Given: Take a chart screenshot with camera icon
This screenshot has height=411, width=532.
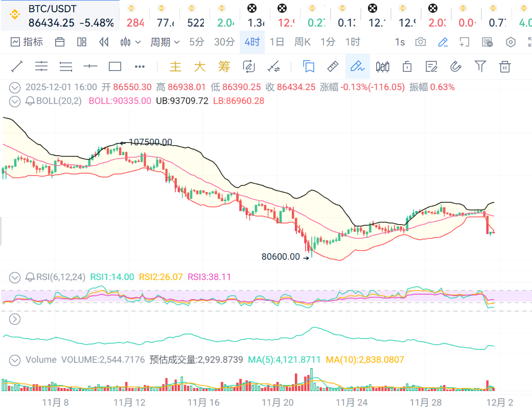Looking at the screenshot, I should coord(421,42).
